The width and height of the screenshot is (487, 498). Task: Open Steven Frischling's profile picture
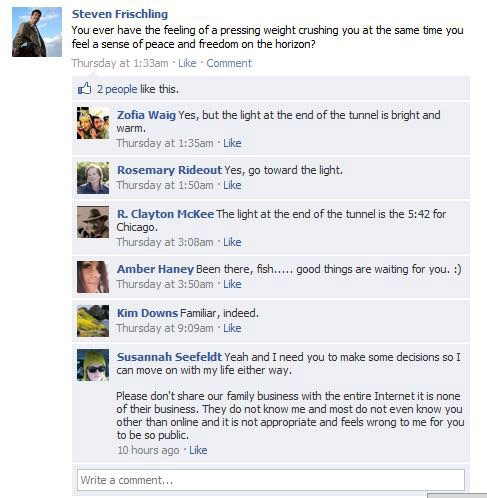tap(37, 32)
